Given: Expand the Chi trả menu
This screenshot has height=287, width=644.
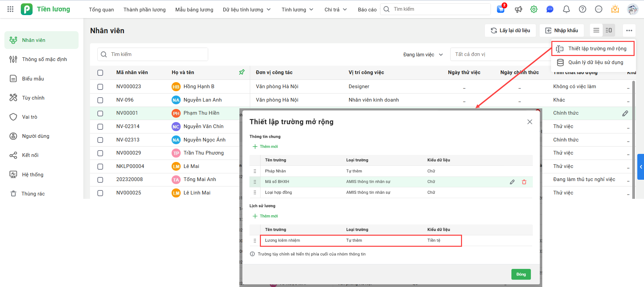Looking at the screenshot, I should [336, 9].
